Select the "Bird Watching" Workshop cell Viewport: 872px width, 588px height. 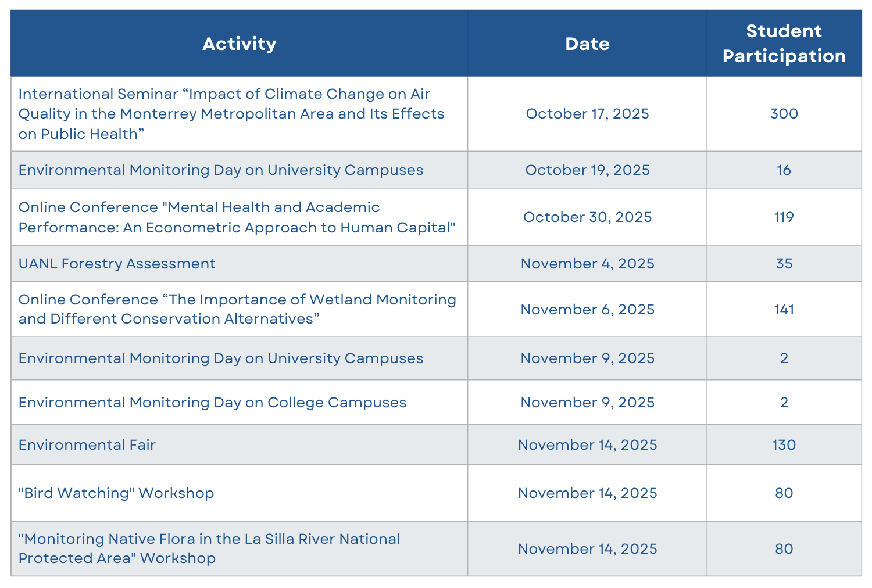[x=239, y=493]
